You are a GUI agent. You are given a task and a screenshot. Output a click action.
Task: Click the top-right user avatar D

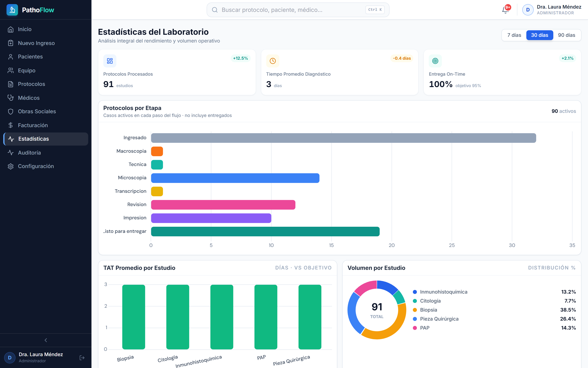tap(528, 10)
